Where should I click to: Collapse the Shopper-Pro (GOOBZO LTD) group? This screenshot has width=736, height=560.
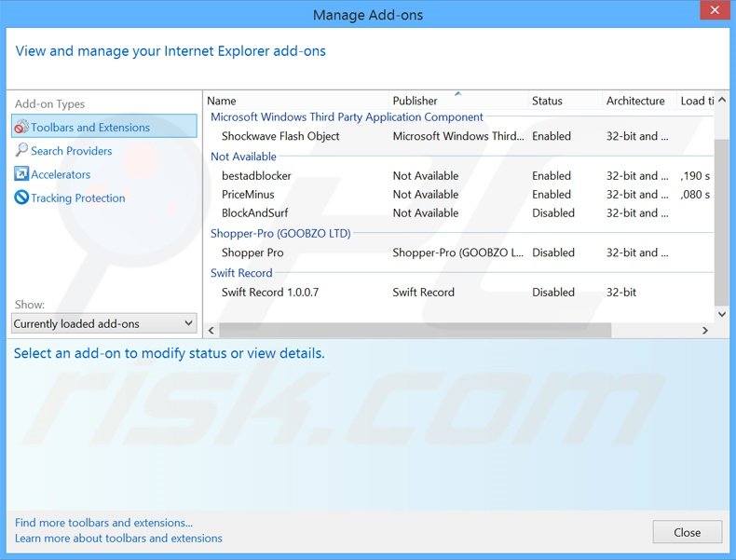point(280,233)
